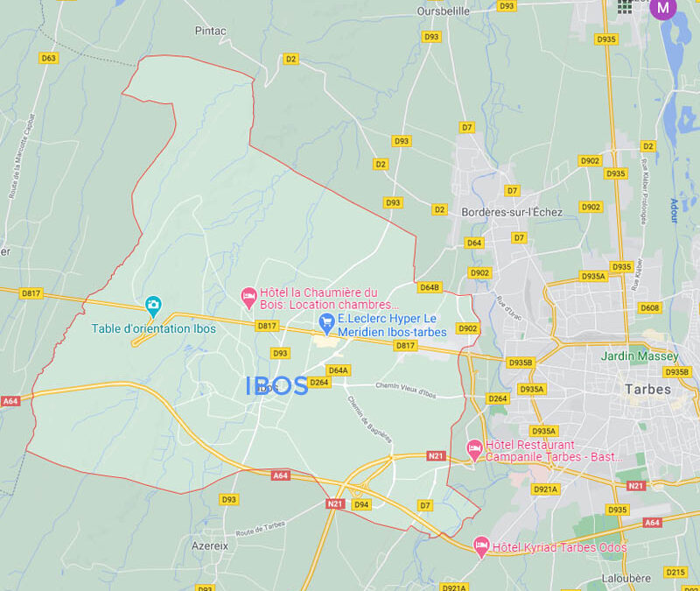Click the large IBOS commune label
This screenshot has height=591, width=700.
tap(276, 386)
